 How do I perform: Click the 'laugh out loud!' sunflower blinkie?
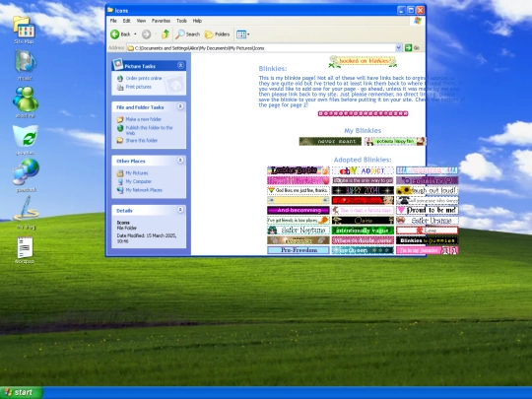coord(428,190)
